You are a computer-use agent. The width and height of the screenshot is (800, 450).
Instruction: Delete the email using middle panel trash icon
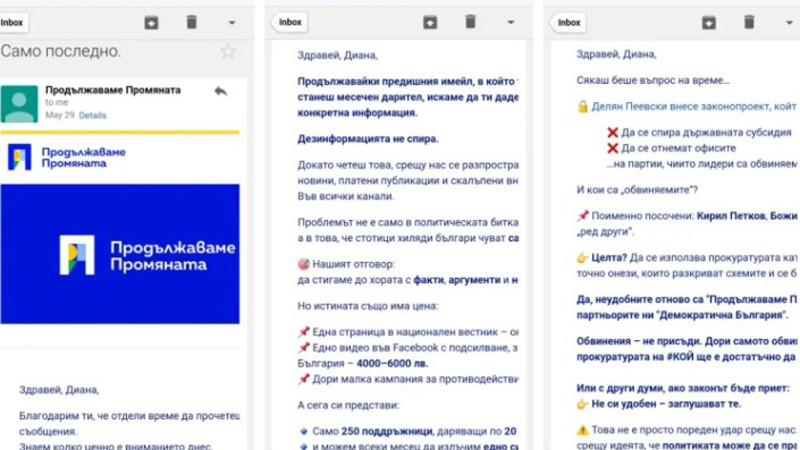pyautogui.click(x=470, y=22)
